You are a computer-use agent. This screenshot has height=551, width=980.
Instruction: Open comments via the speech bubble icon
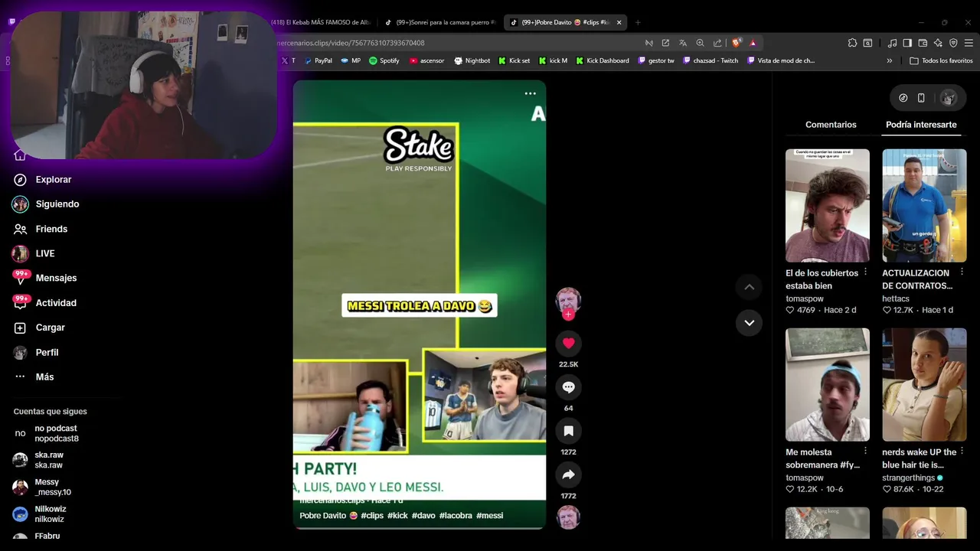pyautogui.click(x=568, y=387)
